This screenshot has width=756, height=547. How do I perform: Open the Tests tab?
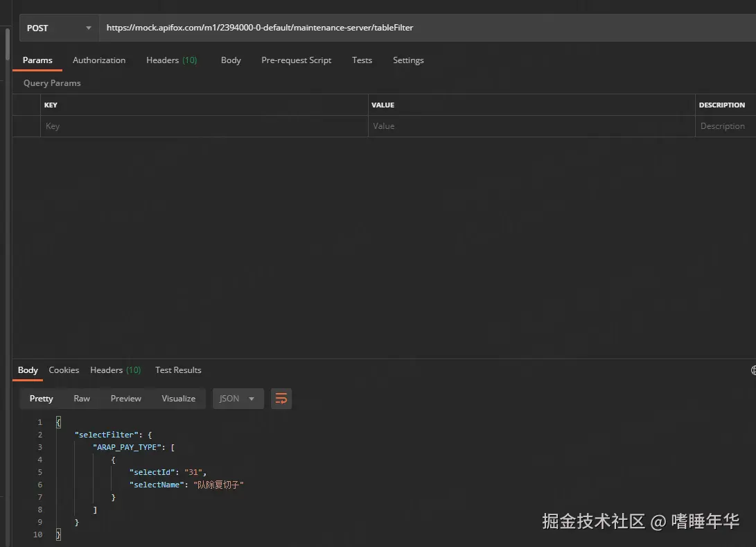(x=362, y=60)
